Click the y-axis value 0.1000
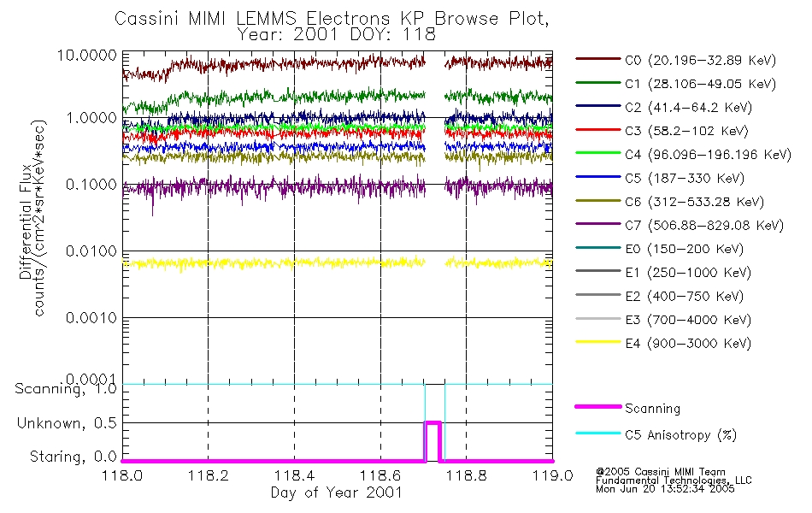The width and height of the screenshot is (812, 513). 91,185
